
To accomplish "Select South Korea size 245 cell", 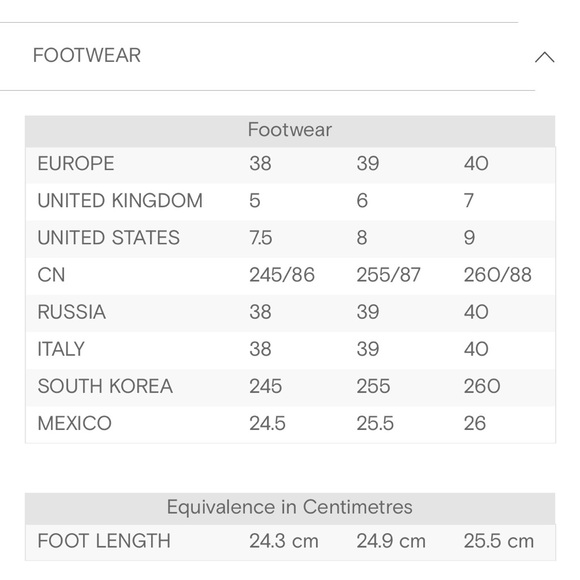I will [x=266, y=386].
